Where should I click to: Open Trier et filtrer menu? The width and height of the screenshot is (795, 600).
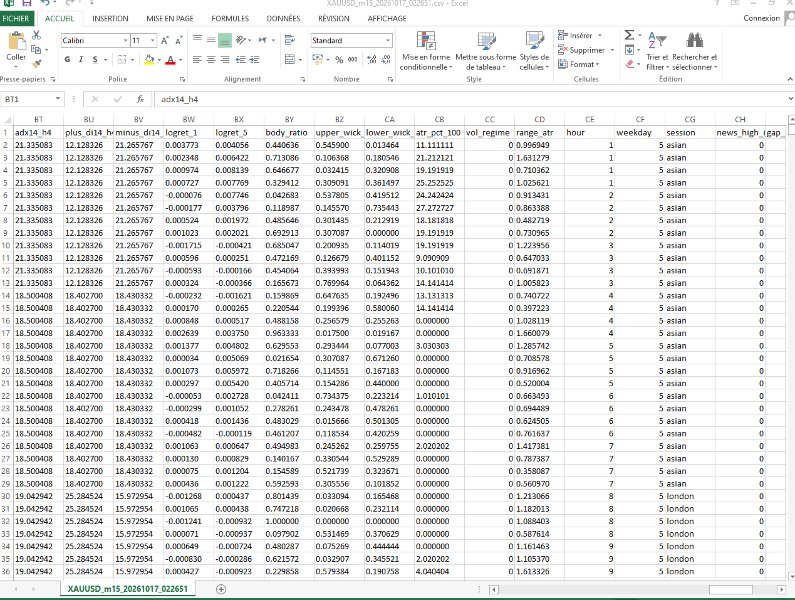click(x=657, y=51)
